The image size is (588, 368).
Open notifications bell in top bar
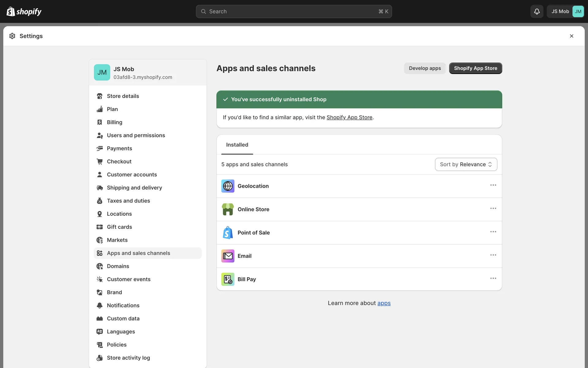[537, 11]
